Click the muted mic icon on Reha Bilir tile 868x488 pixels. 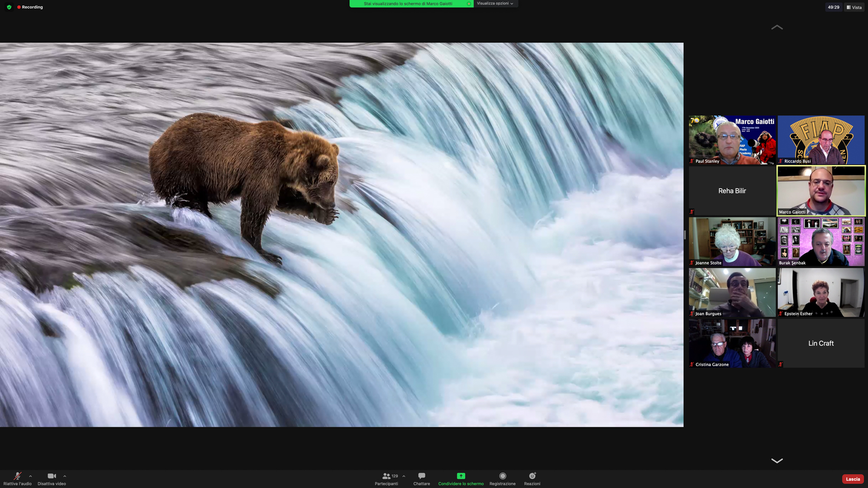coord(692,212)
